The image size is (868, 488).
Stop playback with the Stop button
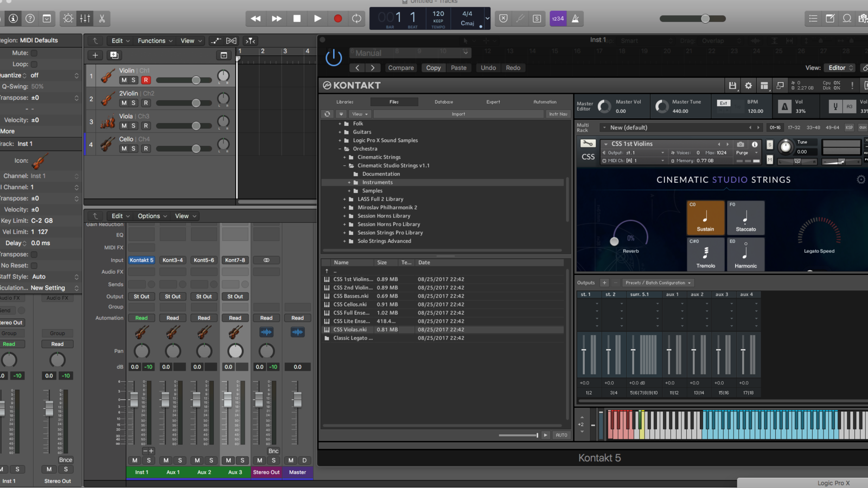click(297, 18)
